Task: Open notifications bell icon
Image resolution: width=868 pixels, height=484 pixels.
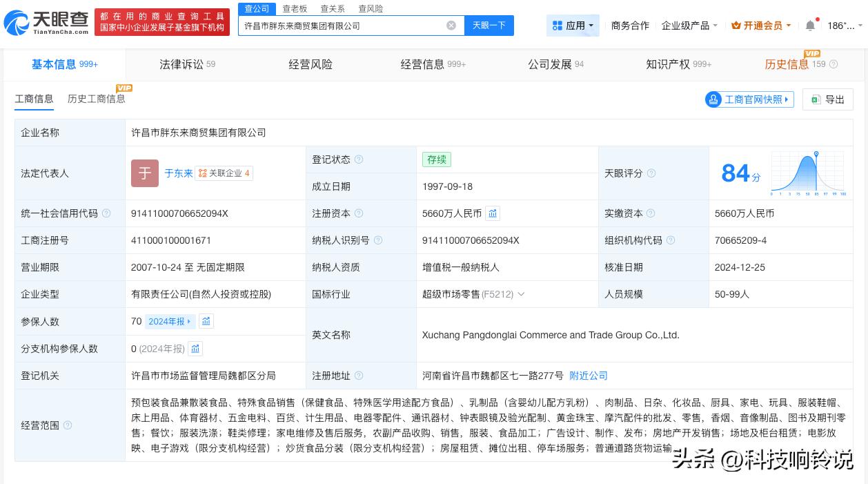Action: 810,26
